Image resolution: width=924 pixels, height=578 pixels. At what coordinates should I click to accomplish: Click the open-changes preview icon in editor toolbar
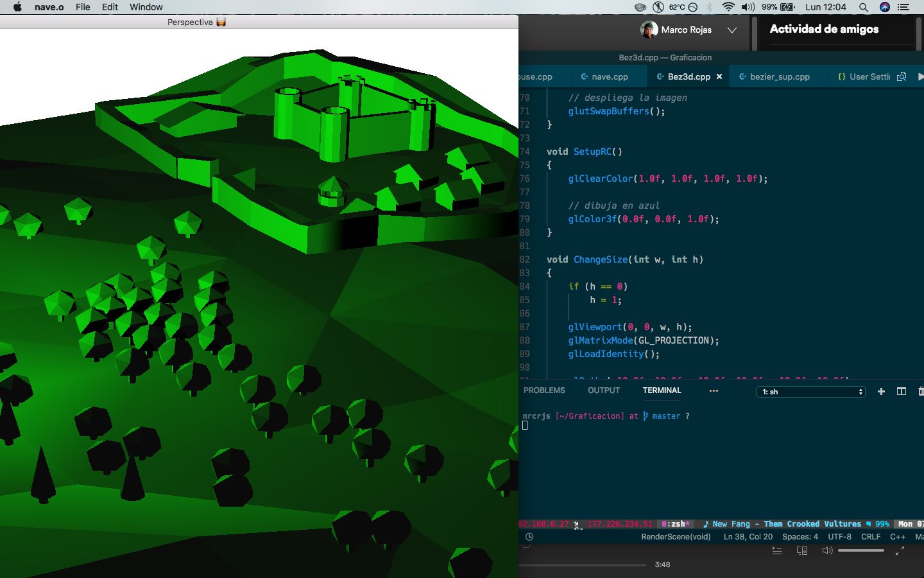click(902, 76)
